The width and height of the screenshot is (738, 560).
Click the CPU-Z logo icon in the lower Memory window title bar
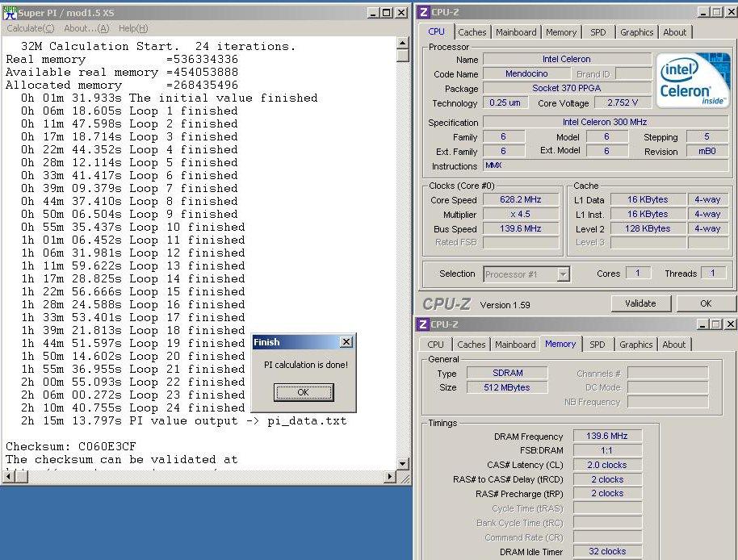(x=423, y=324)
